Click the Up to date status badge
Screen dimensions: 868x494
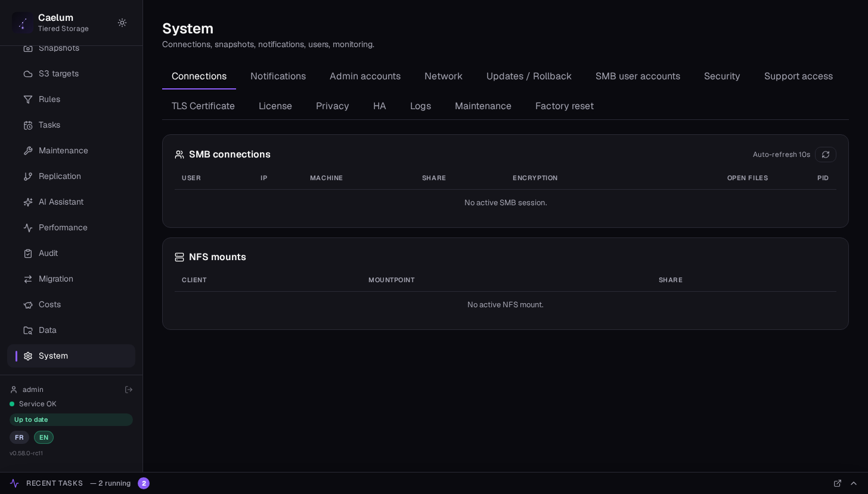71,420
